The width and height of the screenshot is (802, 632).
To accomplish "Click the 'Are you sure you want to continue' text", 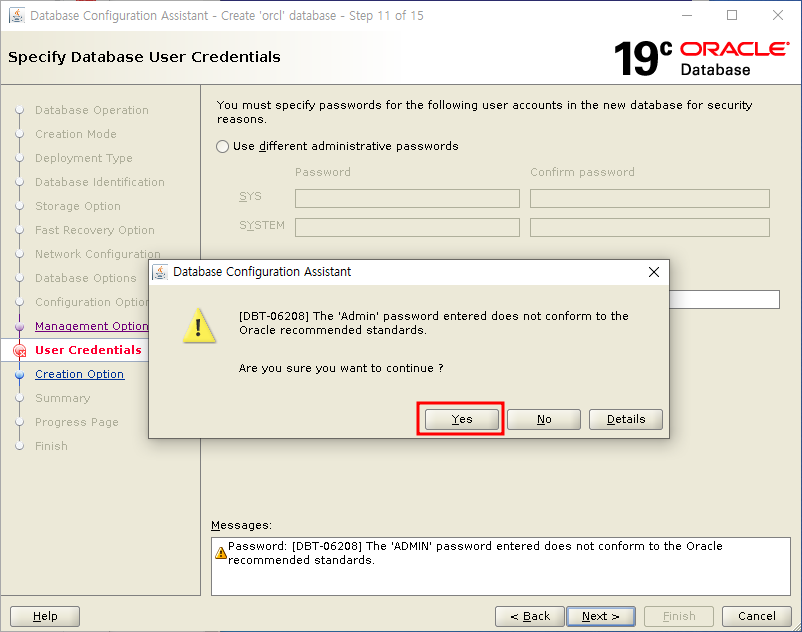I will click(341, 368).
